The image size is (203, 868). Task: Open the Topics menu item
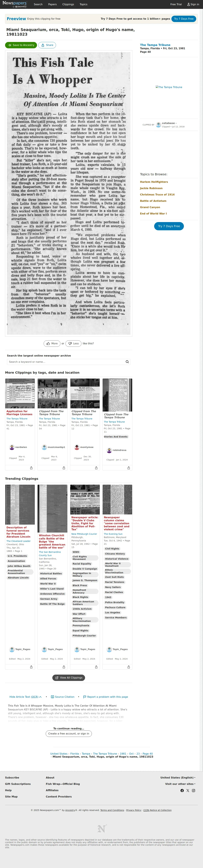83,4
